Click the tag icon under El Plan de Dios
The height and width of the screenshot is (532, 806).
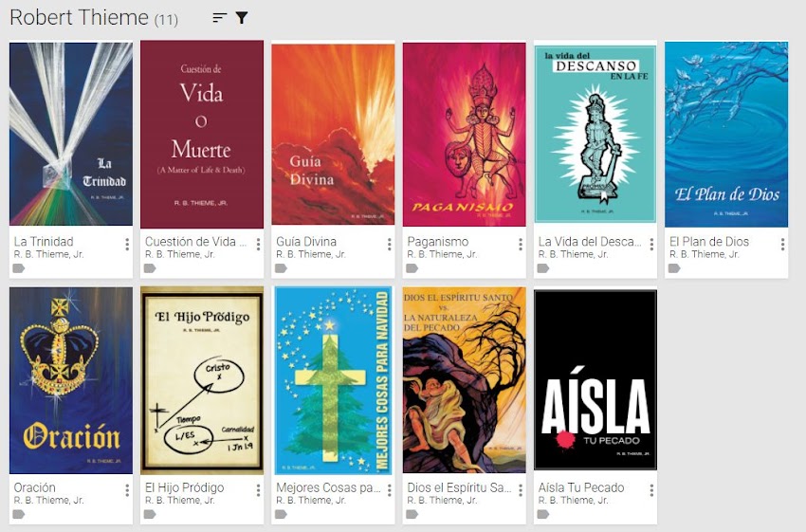tap(674, 267)
